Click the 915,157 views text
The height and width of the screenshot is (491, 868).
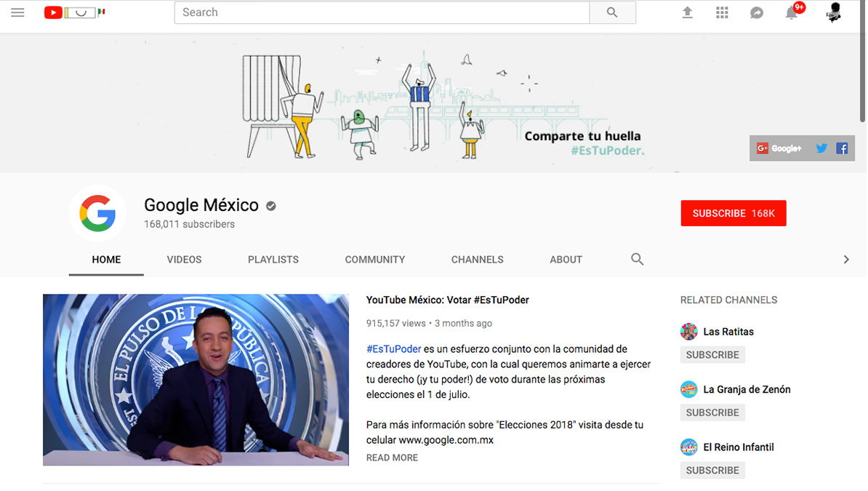pos(395,323)
